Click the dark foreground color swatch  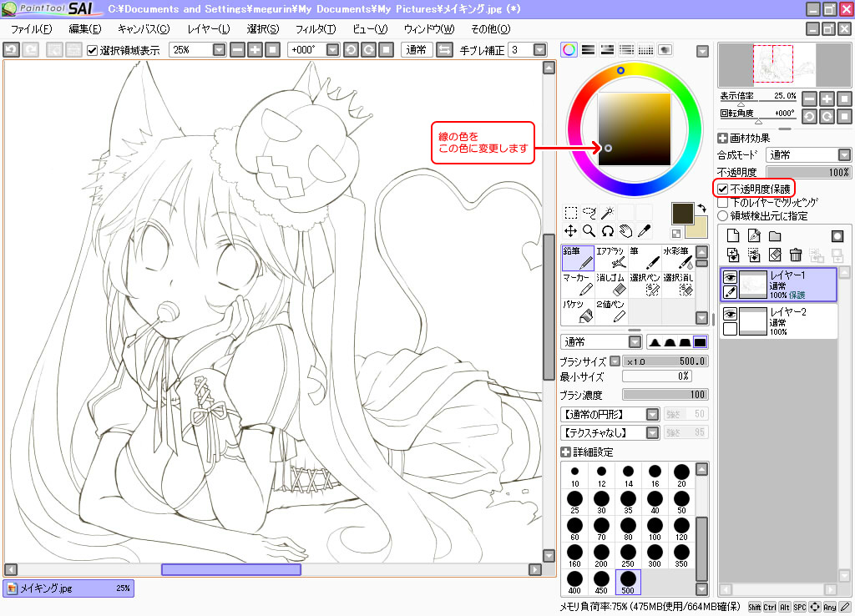pyautogui.click(x=682, y=213)
